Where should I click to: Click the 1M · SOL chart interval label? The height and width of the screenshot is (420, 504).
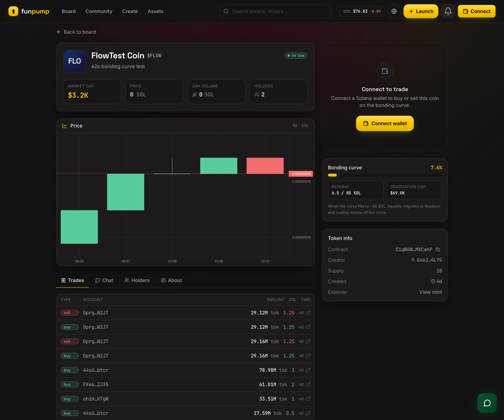click(x=301, y=126)
